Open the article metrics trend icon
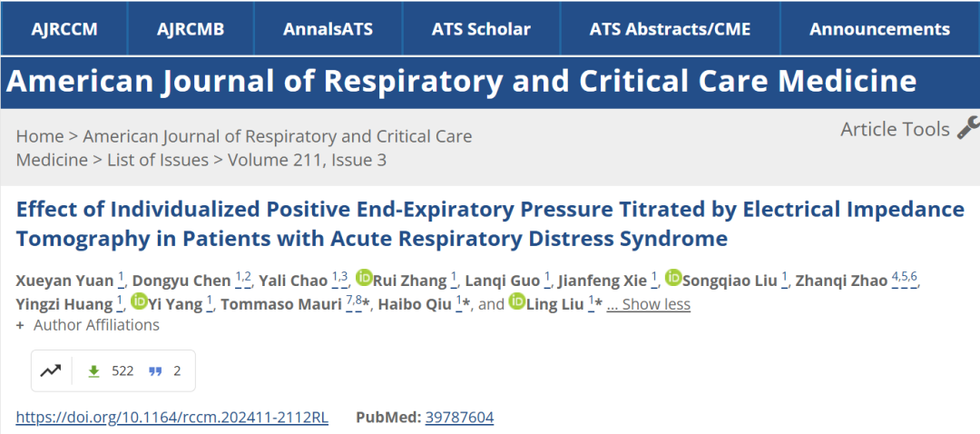 click(x=51, y=370)
